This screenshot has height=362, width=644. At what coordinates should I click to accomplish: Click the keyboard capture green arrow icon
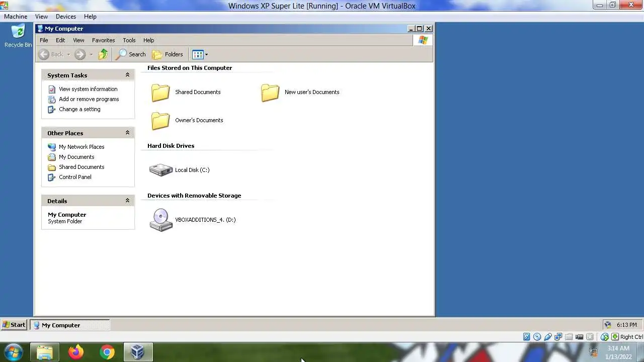pos(615,337)
